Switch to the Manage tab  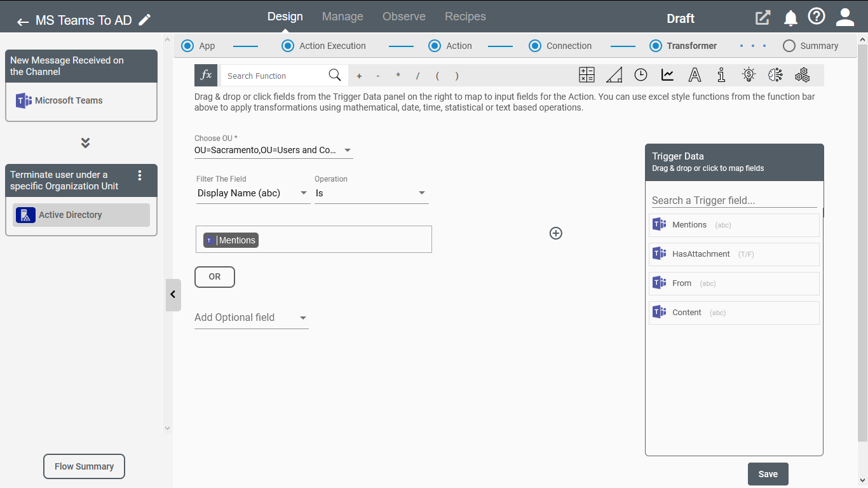point(342,17)
